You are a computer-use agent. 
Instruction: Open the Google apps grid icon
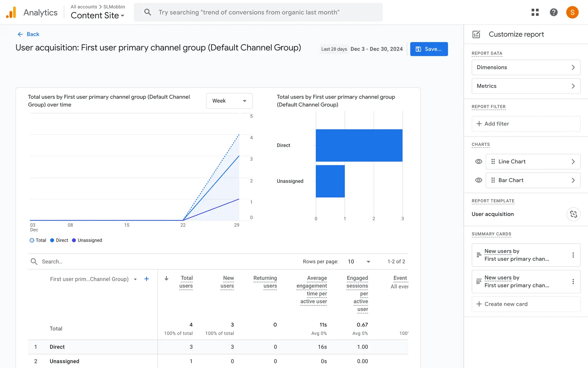coord(535,12)
